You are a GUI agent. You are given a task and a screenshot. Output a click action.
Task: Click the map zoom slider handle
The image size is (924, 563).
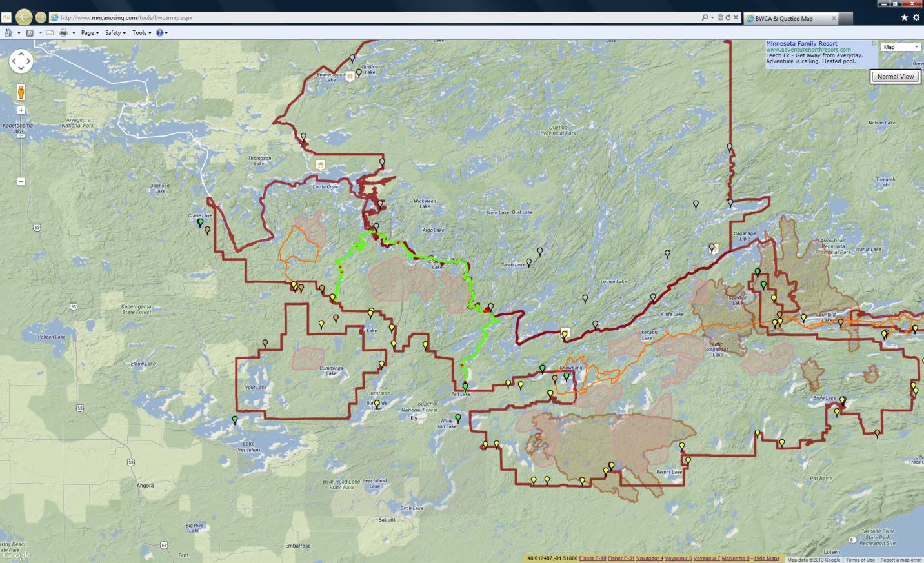click(21, 136)
